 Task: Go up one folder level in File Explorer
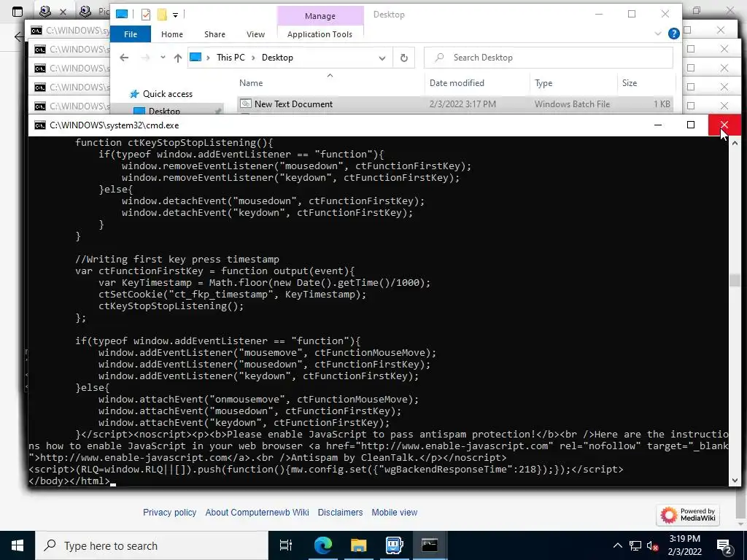click(178, 58)
